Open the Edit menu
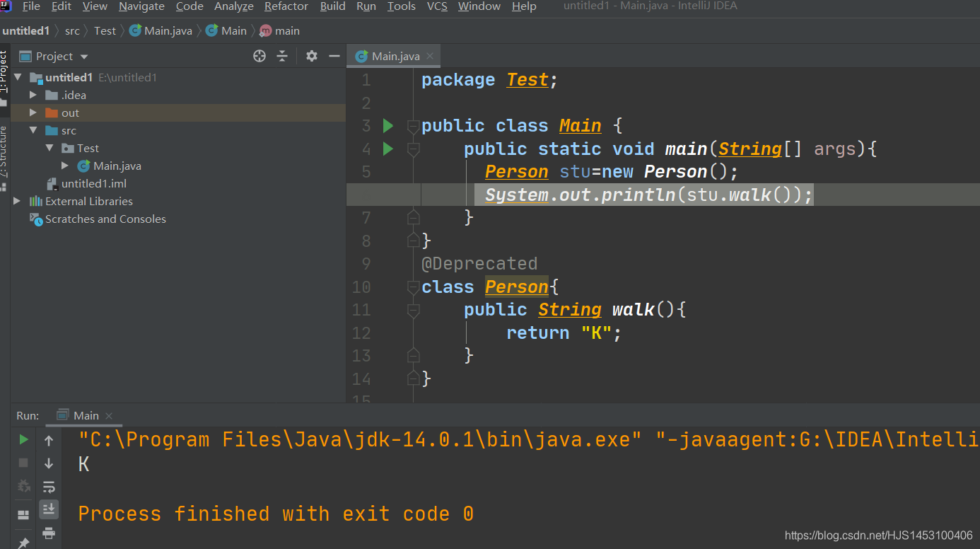Viewport: 980px width, 549px height. [62, 6]
